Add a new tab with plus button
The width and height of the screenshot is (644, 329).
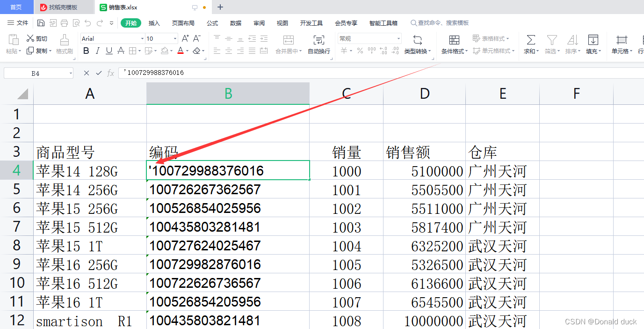220,7
